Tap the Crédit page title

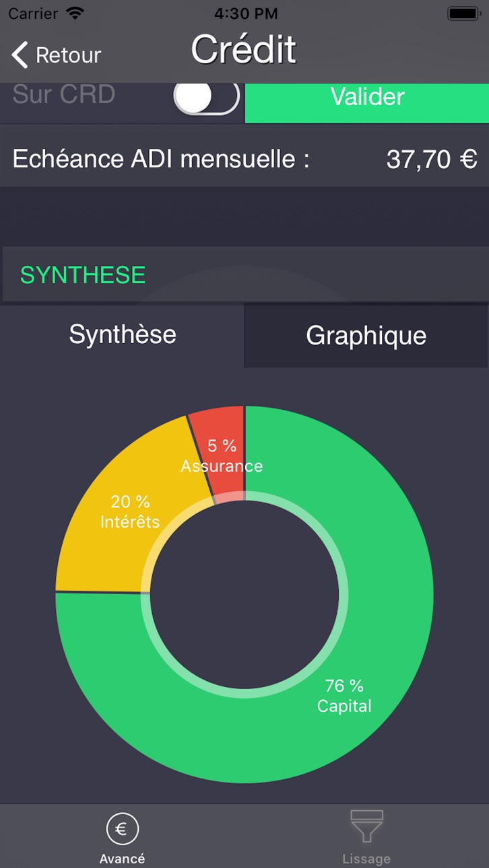pos(244,49)
